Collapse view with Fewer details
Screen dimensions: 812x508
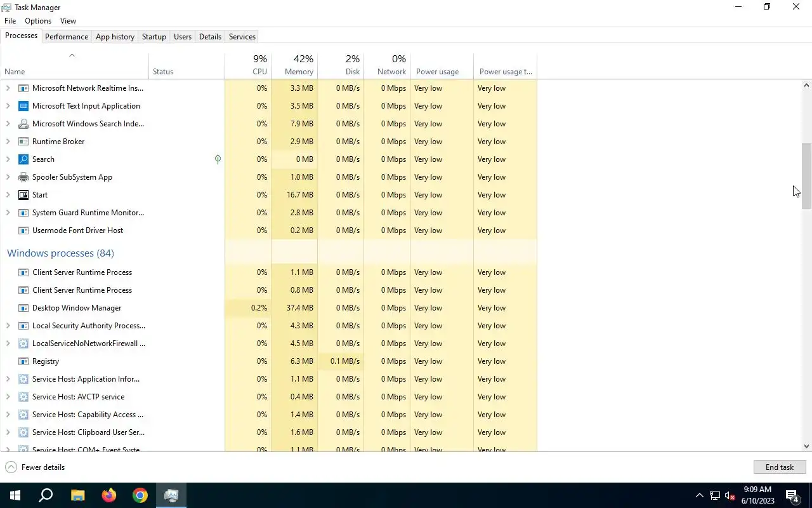click(x=36, y=467)
